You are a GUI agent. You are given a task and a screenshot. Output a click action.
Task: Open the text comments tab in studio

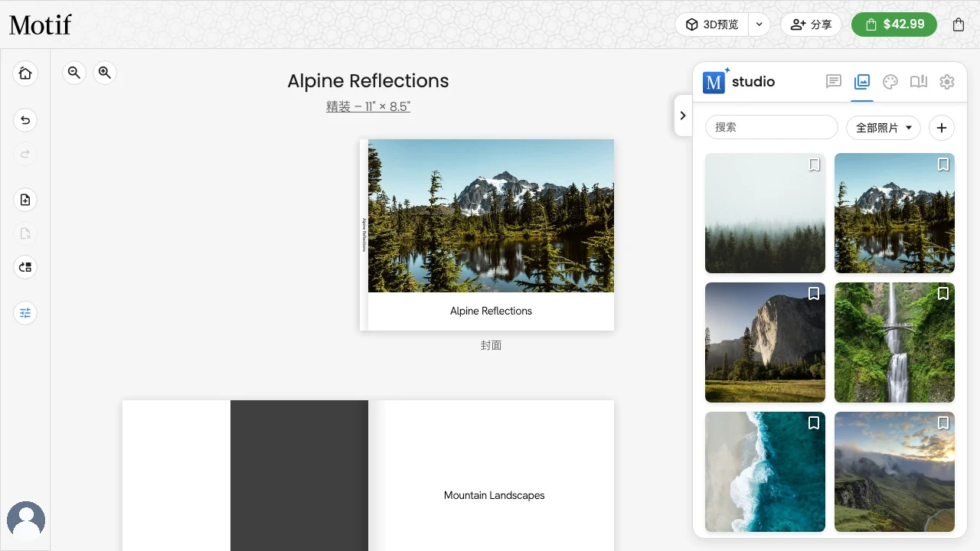834,82
